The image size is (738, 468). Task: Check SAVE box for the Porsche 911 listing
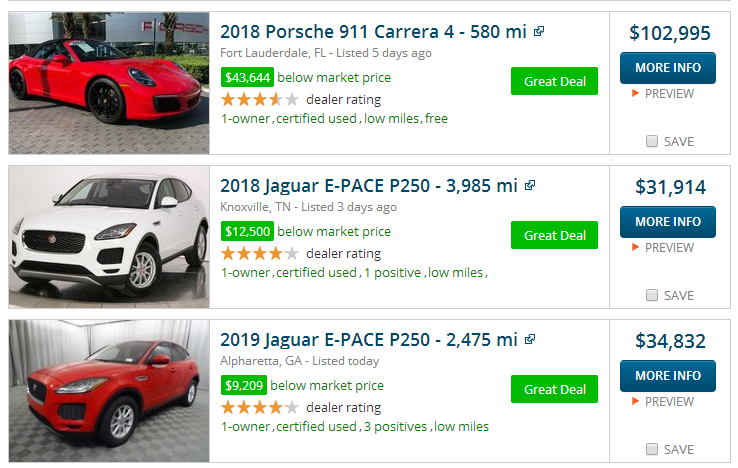[652, 142]
